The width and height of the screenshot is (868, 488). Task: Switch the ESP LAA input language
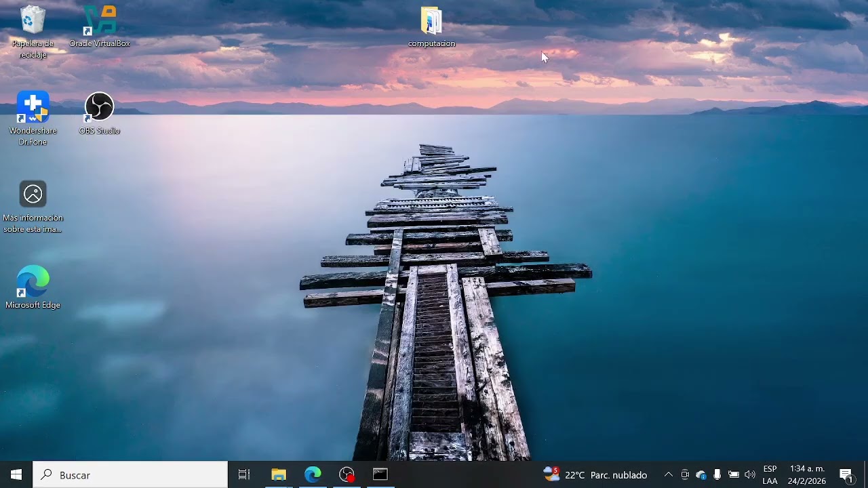coord(770,474)
